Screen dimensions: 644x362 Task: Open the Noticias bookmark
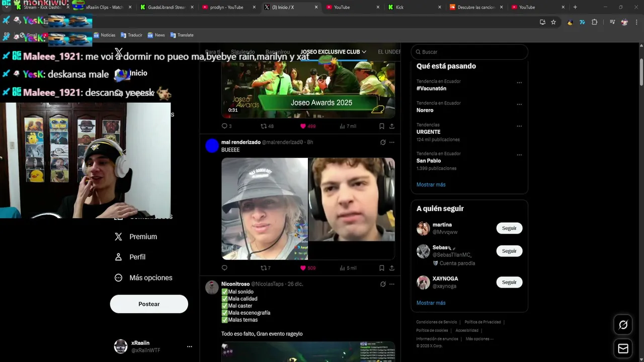[104, 35]
